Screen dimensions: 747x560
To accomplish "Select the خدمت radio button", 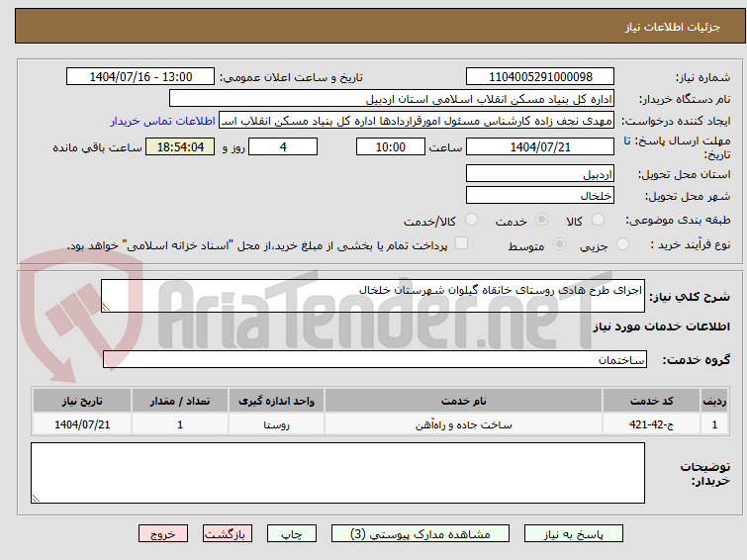I will (x=541, y=220).
